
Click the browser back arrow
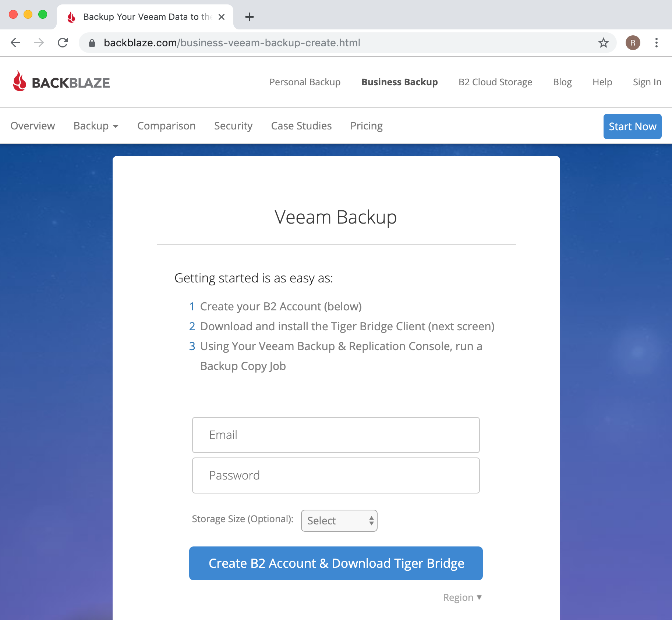(15, 43)
